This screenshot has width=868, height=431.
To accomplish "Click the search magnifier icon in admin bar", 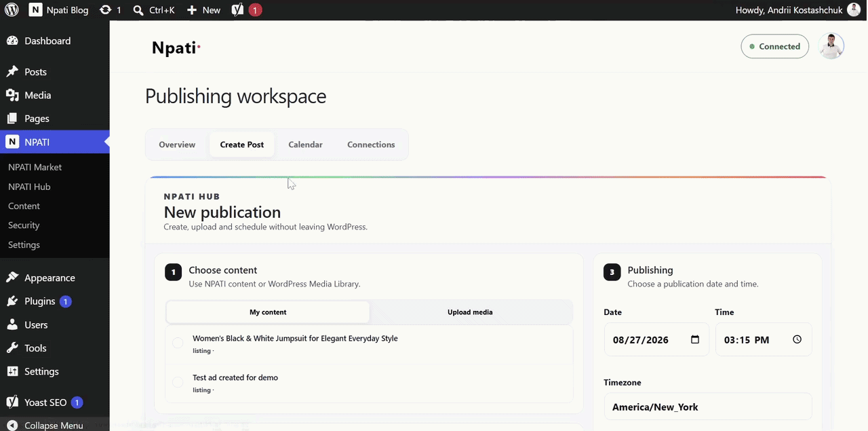I will pos(138,10).
